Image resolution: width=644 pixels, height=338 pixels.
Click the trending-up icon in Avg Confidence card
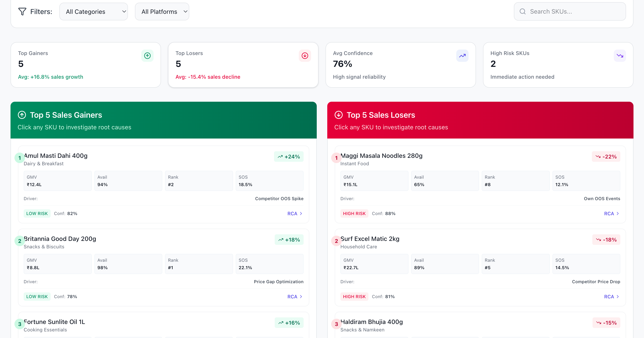(462, 55)
